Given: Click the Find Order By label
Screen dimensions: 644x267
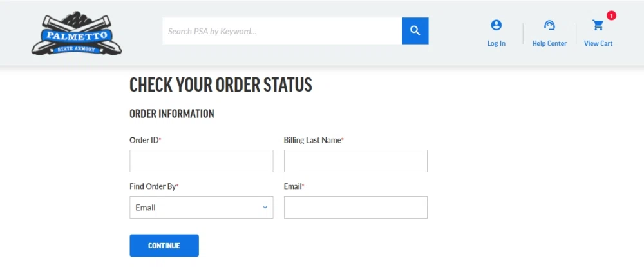Looking at the screenshot, I should coord(154,186).
